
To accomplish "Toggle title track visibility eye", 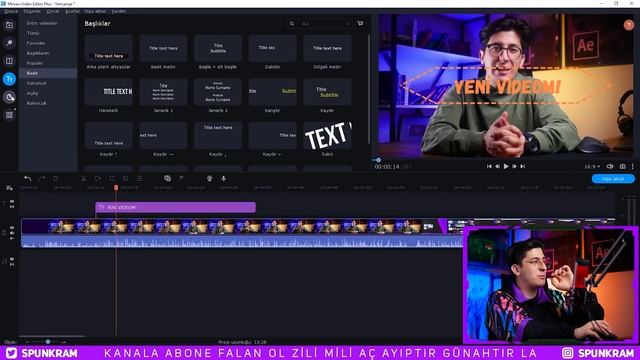I will click(12, 202).
